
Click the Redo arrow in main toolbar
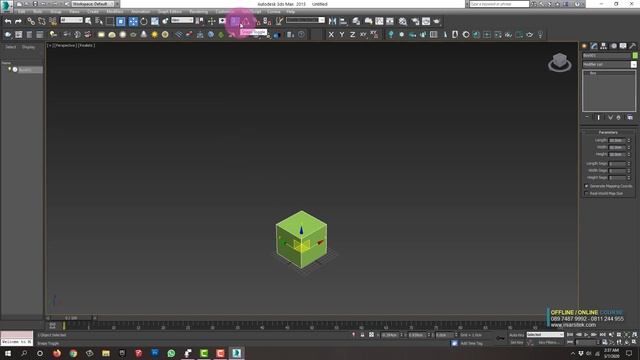pyautogui.click(x=18, y=21)
